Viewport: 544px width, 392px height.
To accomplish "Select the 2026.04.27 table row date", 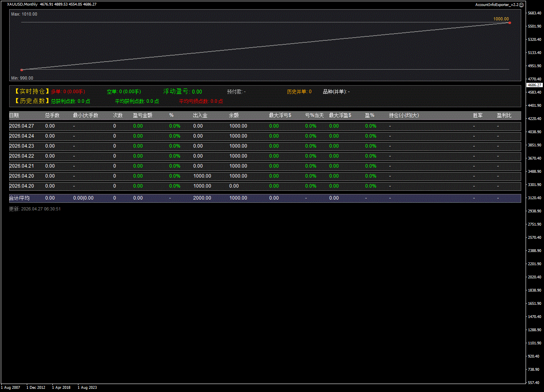I will 22,126.
